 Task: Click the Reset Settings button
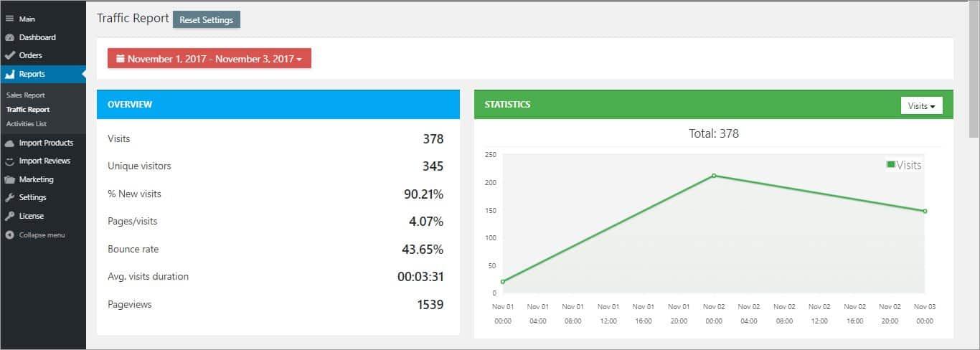click(207, 19)
